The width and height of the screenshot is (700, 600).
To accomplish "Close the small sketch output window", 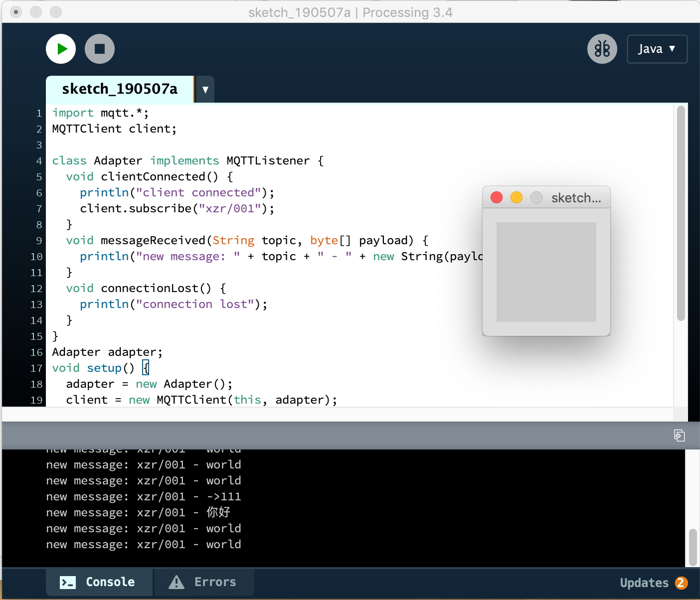I will (x=497, y=198).
